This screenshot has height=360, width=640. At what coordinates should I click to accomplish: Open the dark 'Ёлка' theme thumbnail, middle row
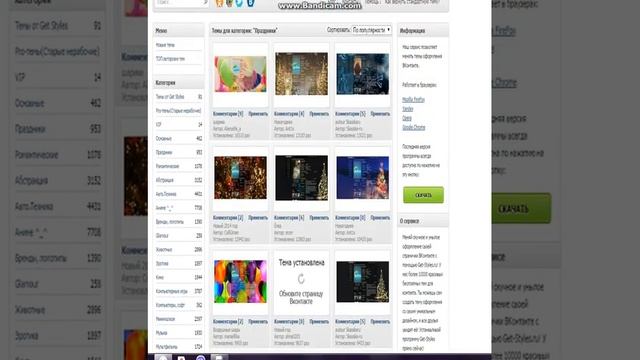point(301,178)
